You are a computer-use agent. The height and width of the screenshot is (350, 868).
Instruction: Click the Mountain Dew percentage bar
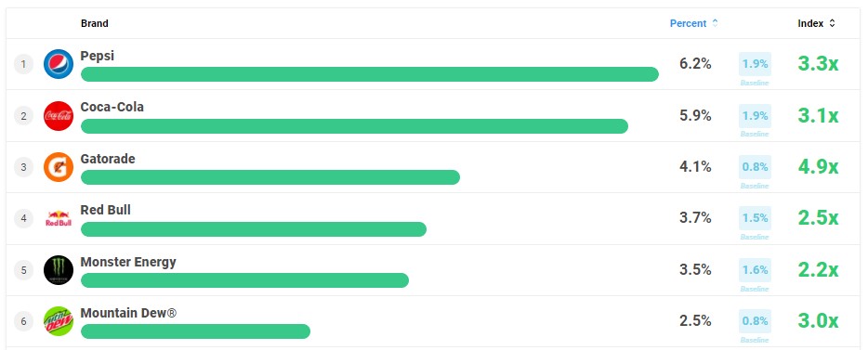(x=195, y=331)
